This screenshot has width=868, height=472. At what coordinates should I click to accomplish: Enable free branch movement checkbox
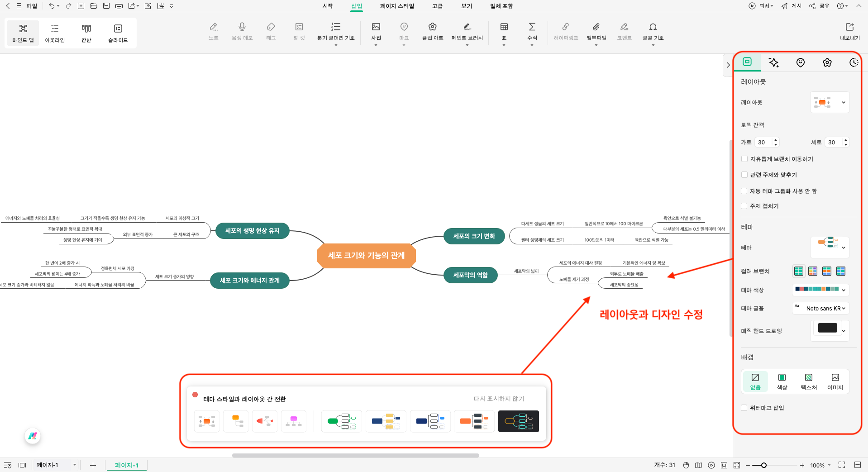(x=744, y=159)
